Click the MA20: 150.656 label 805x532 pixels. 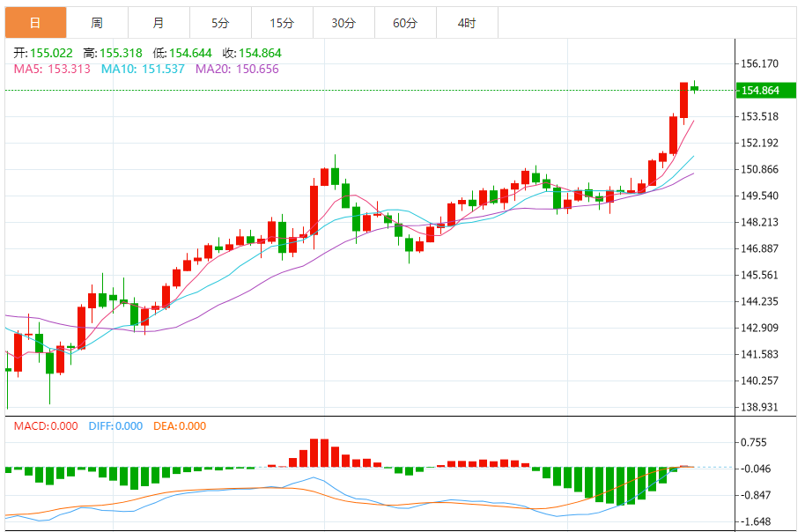[x=237, y=69]
